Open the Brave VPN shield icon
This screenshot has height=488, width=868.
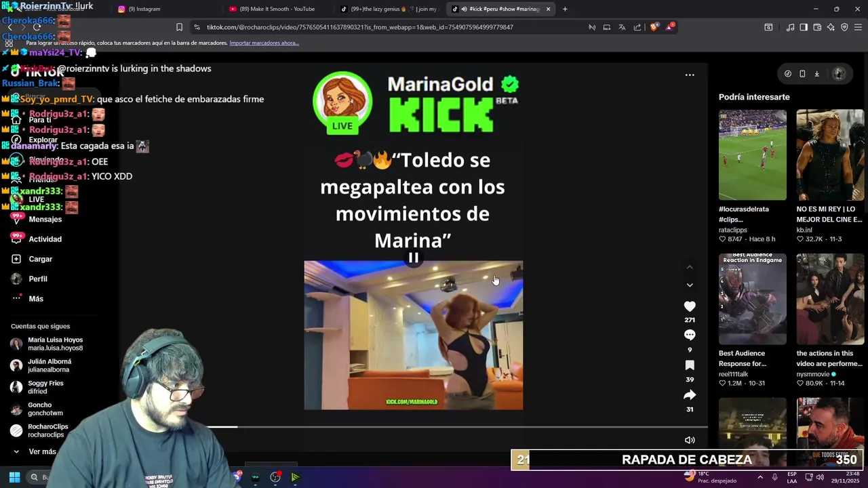844,27
